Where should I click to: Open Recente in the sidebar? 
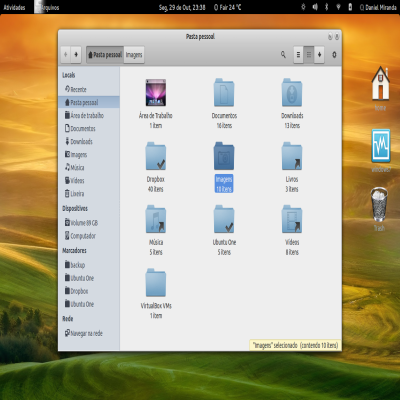tap(89, 89)
